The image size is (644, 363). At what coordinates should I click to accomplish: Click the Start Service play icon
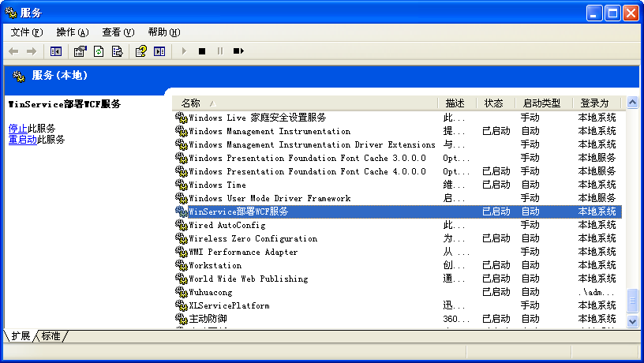pos(184,51)
